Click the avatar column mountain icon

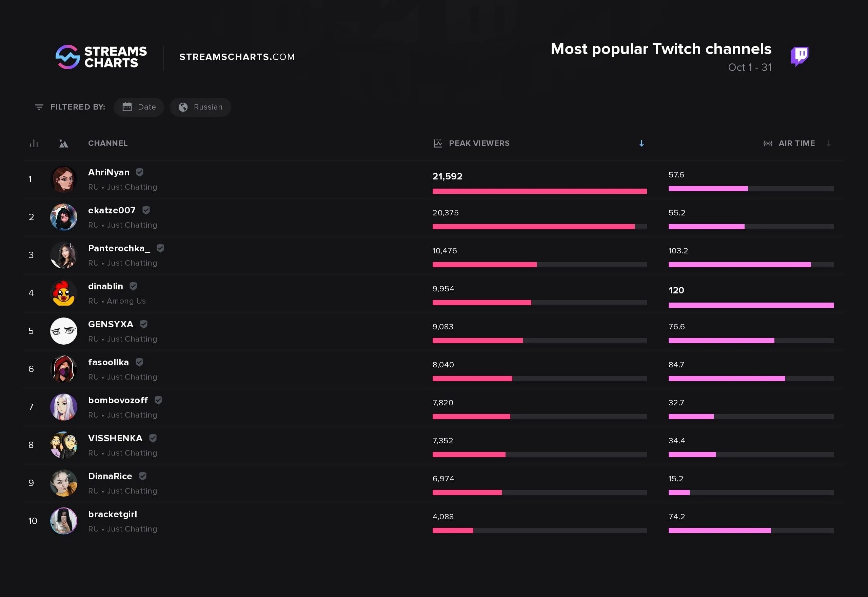[x=63, y=143]
